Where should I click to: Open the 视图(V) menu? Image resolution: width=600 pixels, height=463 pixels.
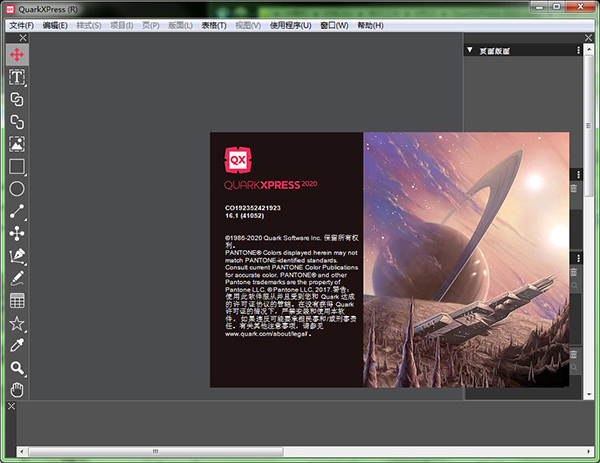pos(248,26)
